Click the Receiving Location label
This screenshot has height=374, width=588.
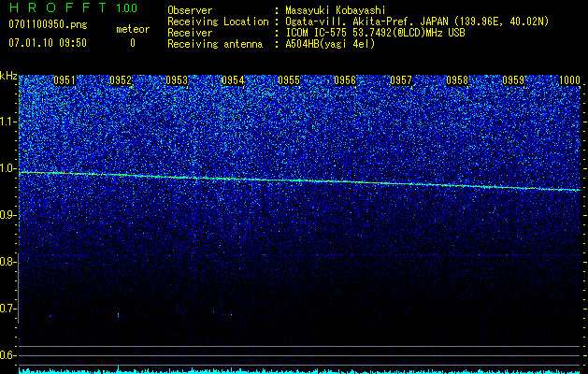pos(218,22)
